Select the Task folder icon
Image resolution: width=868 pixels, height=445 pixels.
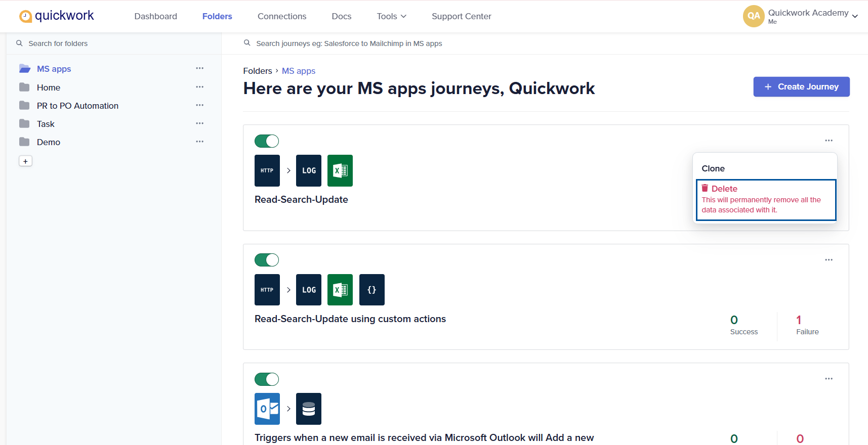coord(24,123)
